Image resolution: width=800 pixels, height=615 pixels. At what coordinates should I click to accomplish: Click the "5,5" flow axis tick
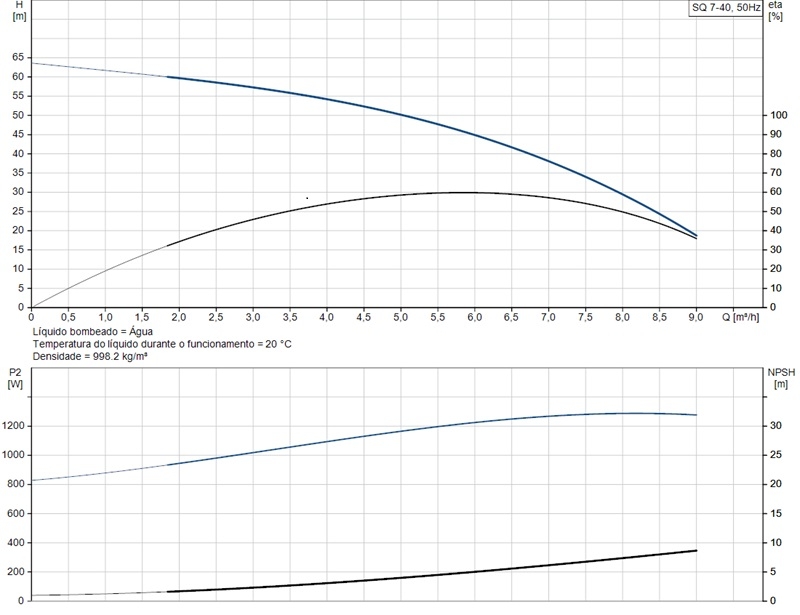[437, 317]
